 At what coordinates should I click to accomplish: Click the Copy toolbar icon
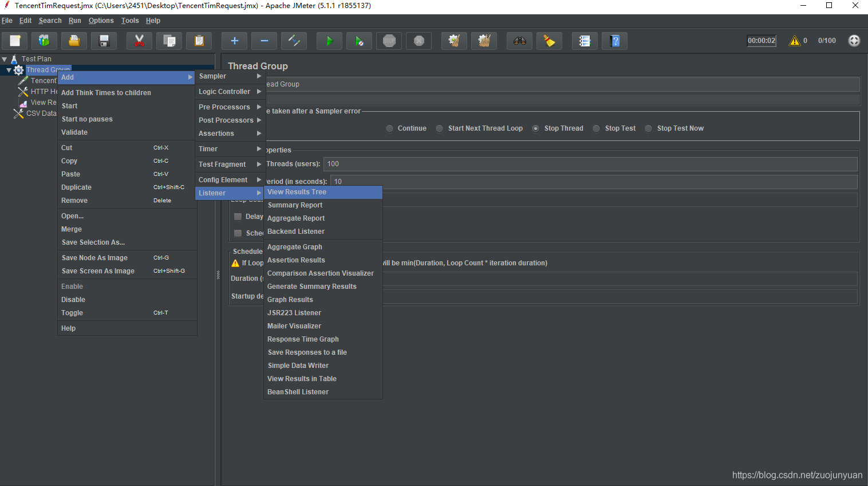coord(169,41)
